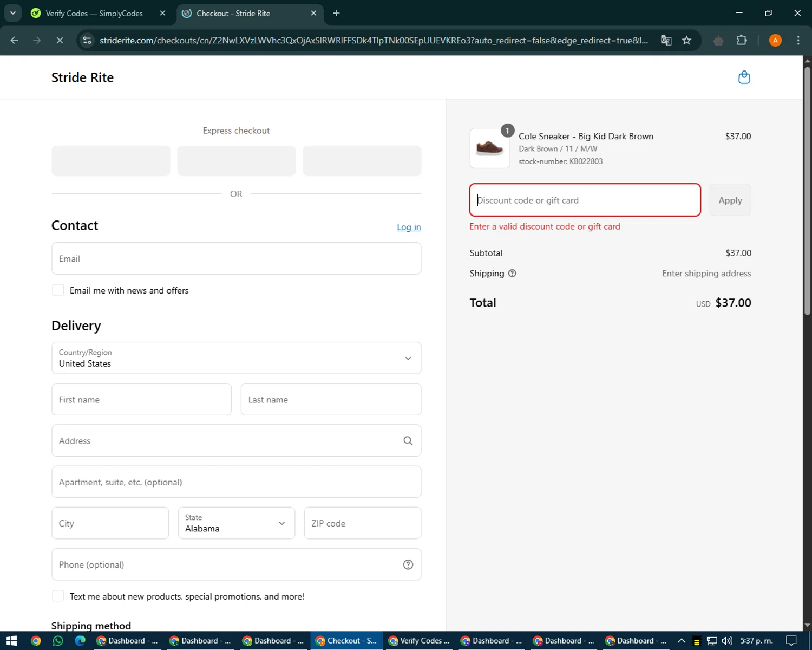Enable email me with news and offers
Viewport: 812px width, 650px height.
[58, 290]
